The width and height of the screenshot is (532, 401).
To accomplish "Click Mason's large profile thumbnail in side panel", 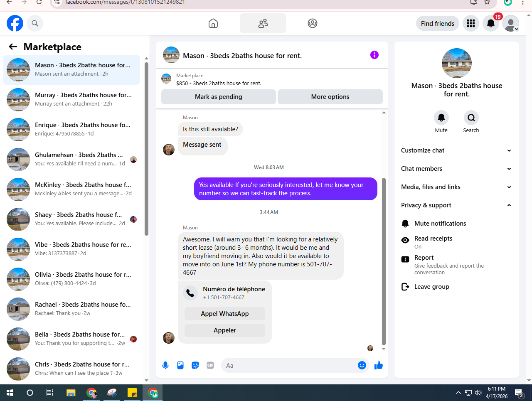I will tap(457, 63).
